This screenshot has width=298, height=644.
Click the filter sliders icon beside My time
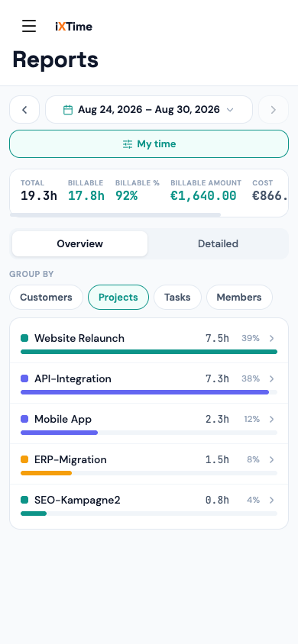click(x=128, y=143)
